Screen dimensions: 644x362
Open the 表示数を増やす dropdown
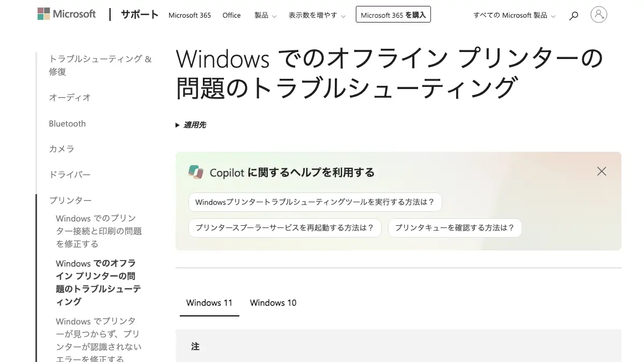(x=317, y=15)
